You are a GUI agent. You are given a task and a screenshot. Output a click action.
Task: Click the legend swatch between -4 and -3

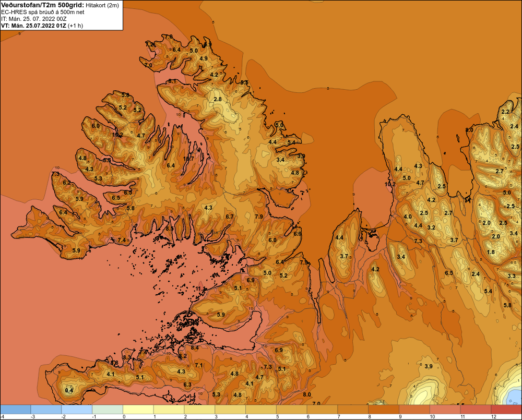(x=15, y=410)
